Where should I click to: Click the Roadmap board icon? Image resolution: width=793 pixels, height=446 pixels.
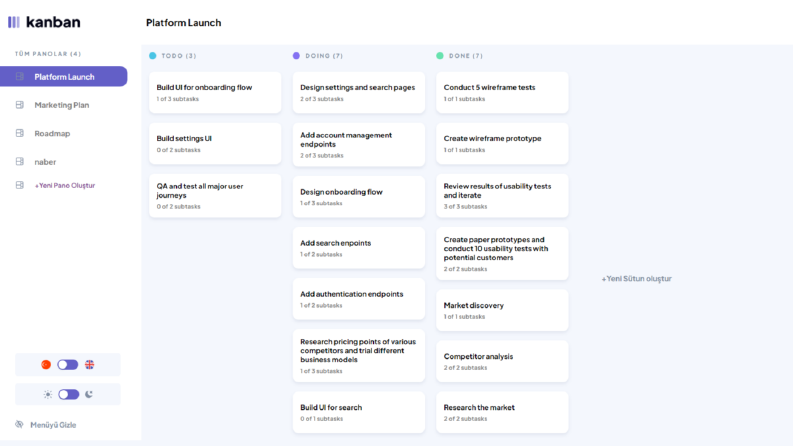[20, 133]
